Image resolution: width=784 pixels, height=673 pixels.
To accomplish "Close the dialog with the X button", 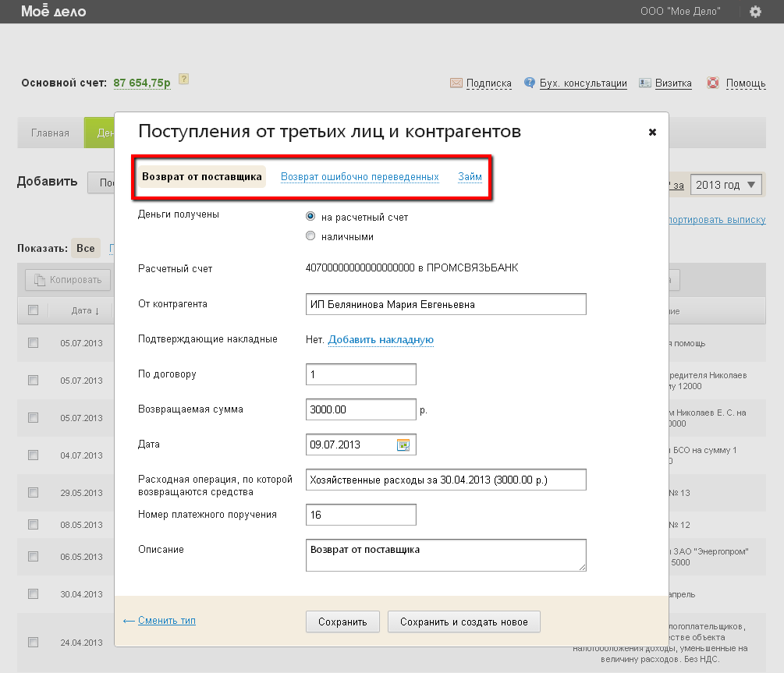I will click(652, 132).
